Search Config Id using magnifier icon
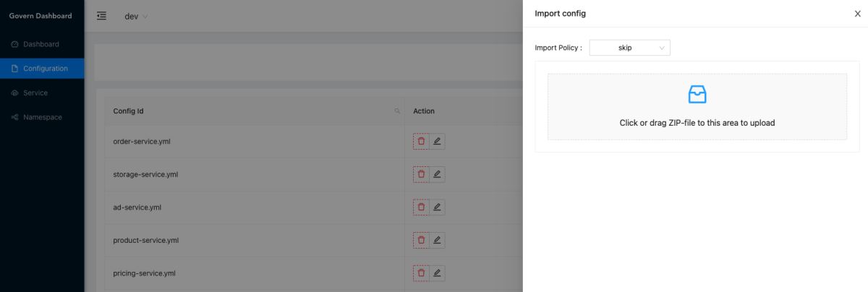This screenshot has height=292, width=868. [x=397, y=111]
